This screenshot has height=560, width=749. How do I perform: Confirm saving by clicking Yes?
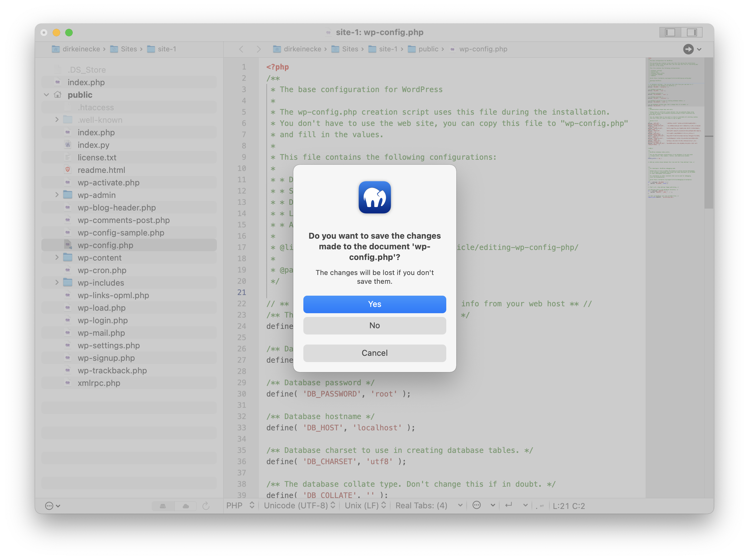point(374,304)
